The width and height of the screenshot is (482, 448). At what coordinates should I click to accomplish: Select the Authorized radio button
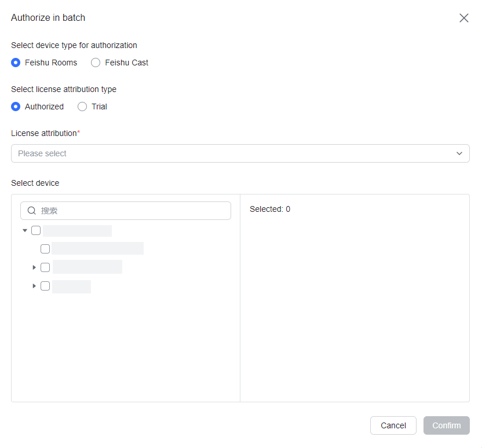click(x=15, y=107)
